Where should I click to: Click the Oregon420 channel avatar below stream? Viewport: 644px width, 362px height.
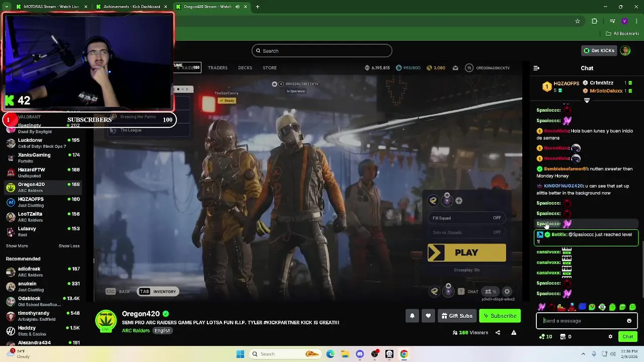[106, 322]
